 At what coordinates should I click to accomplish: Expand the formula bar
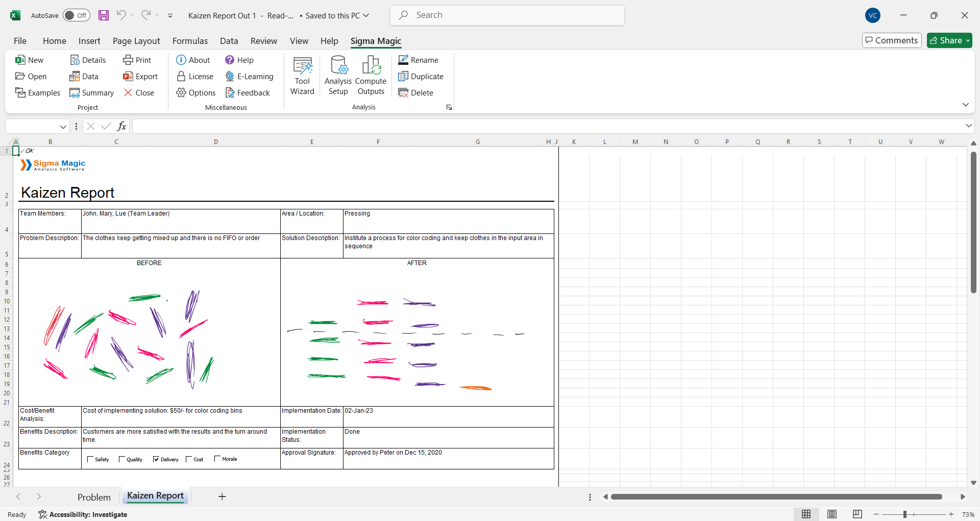pyautogui.click(x=968, y=126)
